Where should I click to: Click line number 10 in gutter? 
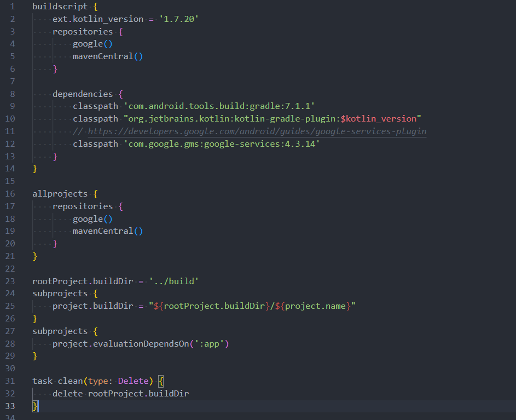point(10,119)
